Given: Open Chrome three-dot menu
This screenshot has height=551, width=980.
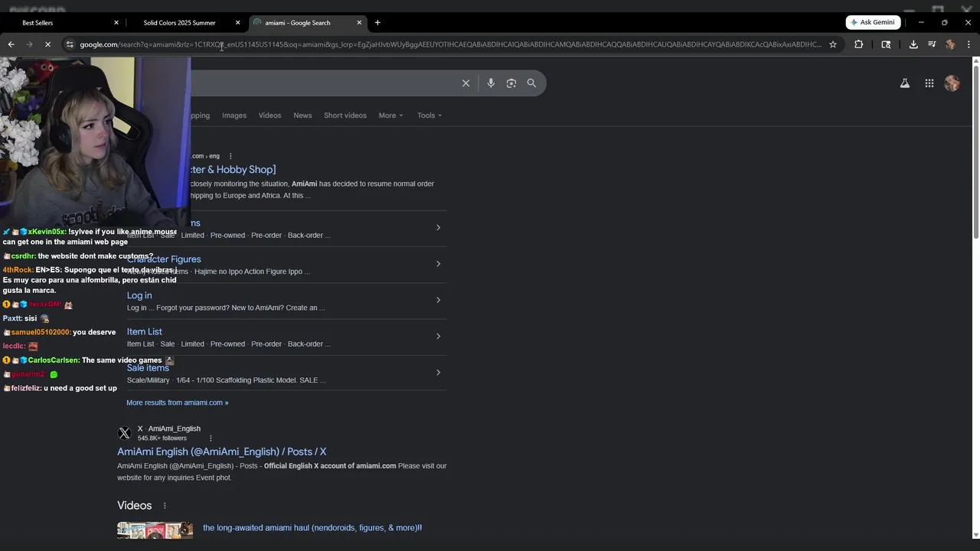Looking at the screenshot, I should click(969, 44).
